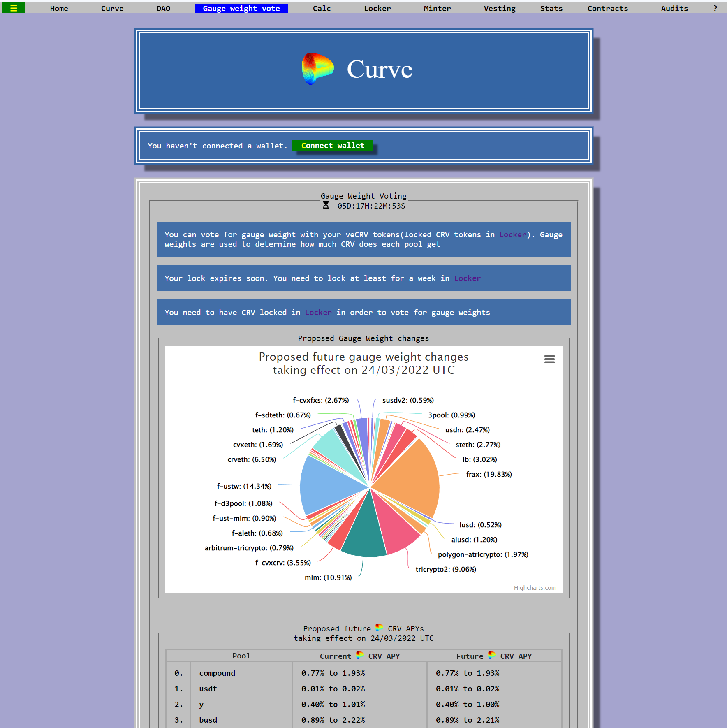Click the arbitrum-tricrypto: (0.79%) label
727x728 pixels.
[x=249, y=548]
